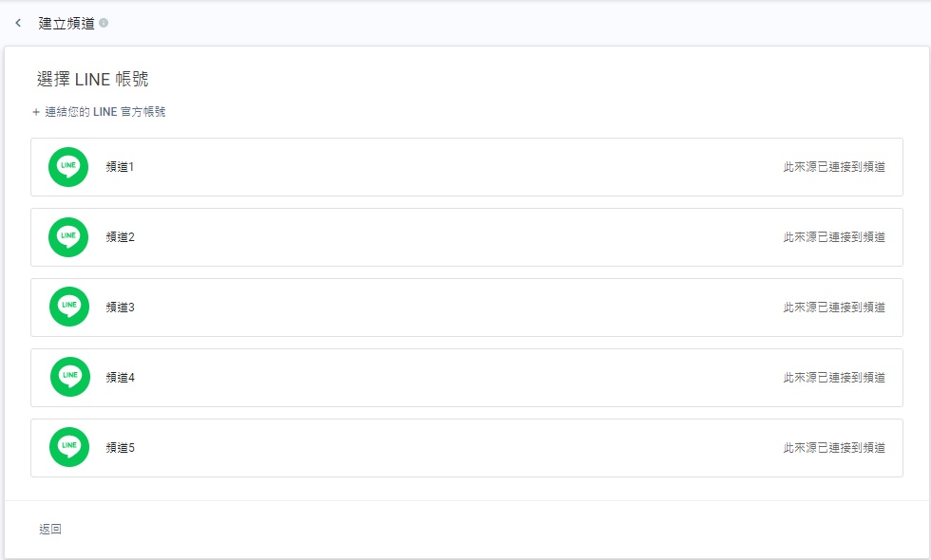
Task: Pick the 頻道4 account name
Action: [121, 378]
